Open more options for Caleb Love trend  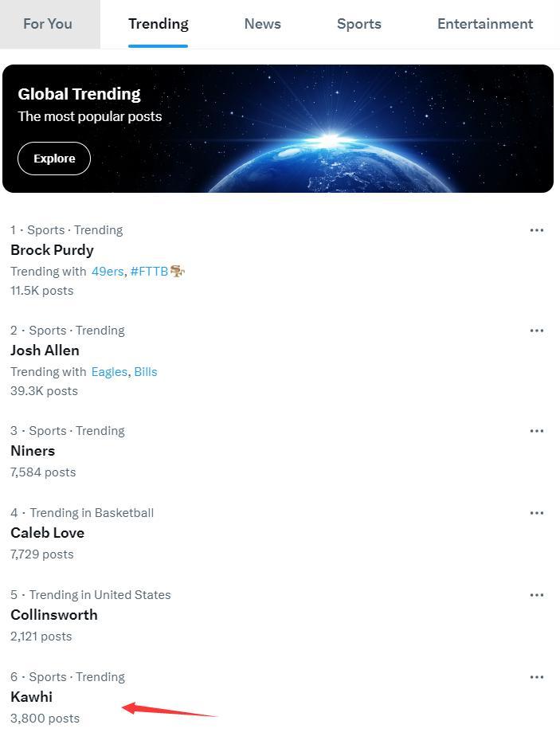tap(537, 513)
